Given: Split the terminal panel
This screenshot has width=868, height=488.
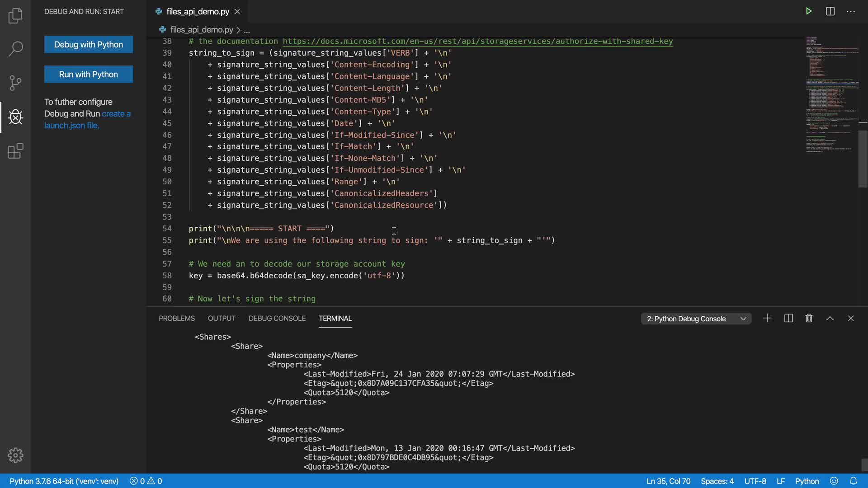Looking at the screenshot, I should (x=788, y=319).
